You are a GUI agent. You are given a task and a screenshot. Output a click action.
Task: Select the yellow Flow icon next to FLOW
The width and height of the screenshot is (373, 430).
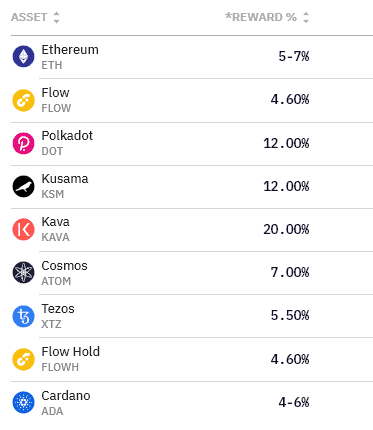23,100
